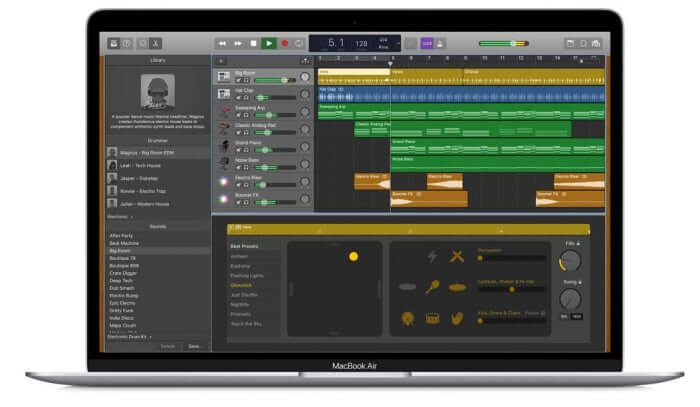
Task: Select the crossed sticks percussion icon
Action: click(x=457, y=256)
